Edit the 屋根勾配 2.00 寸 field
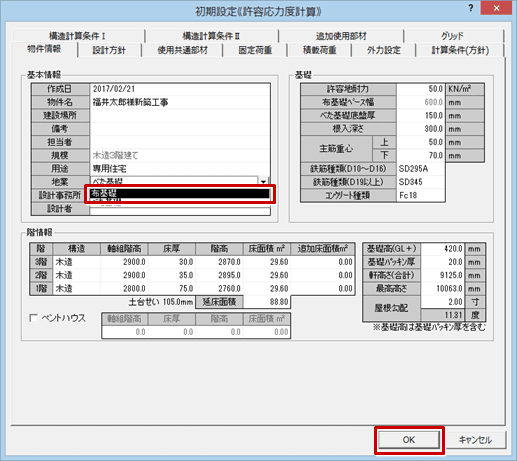Viewport: 517px width, 461px height. [443, 302]
